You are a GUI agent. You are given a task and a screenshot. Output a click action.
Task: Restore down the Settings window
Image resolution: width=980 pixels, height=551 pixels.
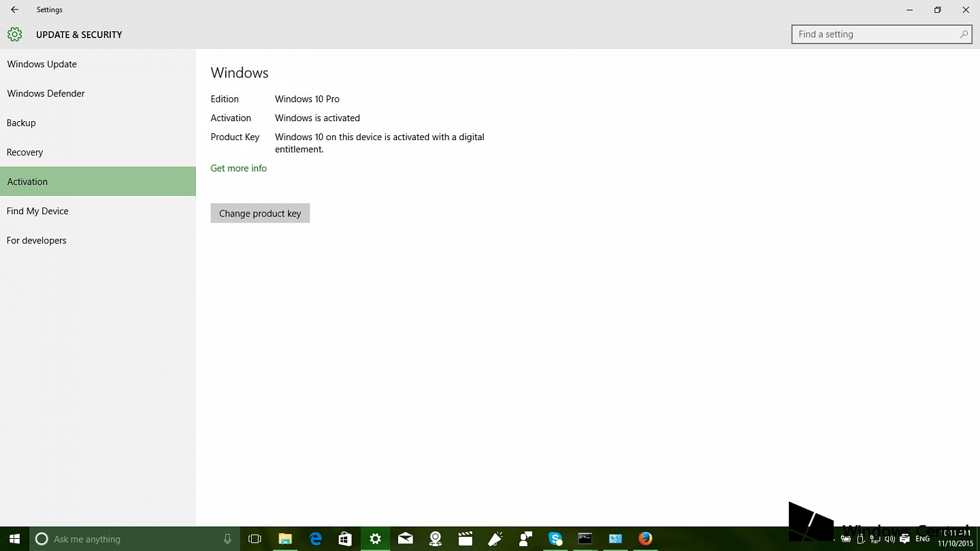[x=938, y=10]
